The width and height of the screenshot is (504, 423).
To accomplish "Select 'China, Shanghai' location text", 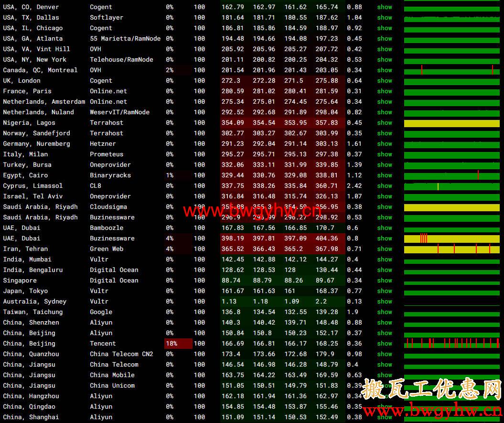I will pyautogui.click(x=31, y=417).
